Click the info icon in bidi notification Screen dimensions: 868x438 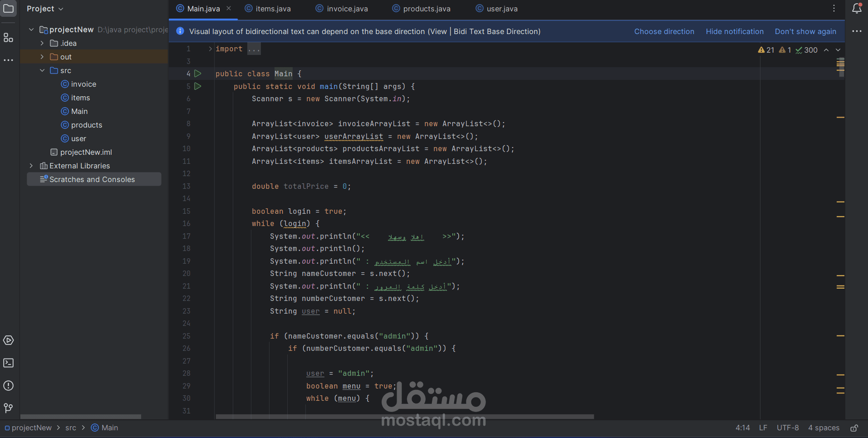pyautogui.click(x=180, y=31)
